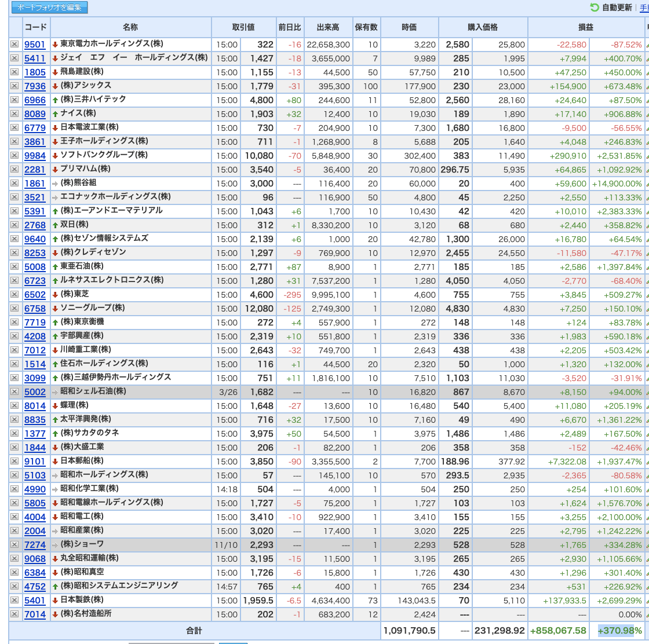Delete row 9501 東京電力ホールディングス with X icon
This screenshot has width=649, height=644.
(x=14, y=44)
